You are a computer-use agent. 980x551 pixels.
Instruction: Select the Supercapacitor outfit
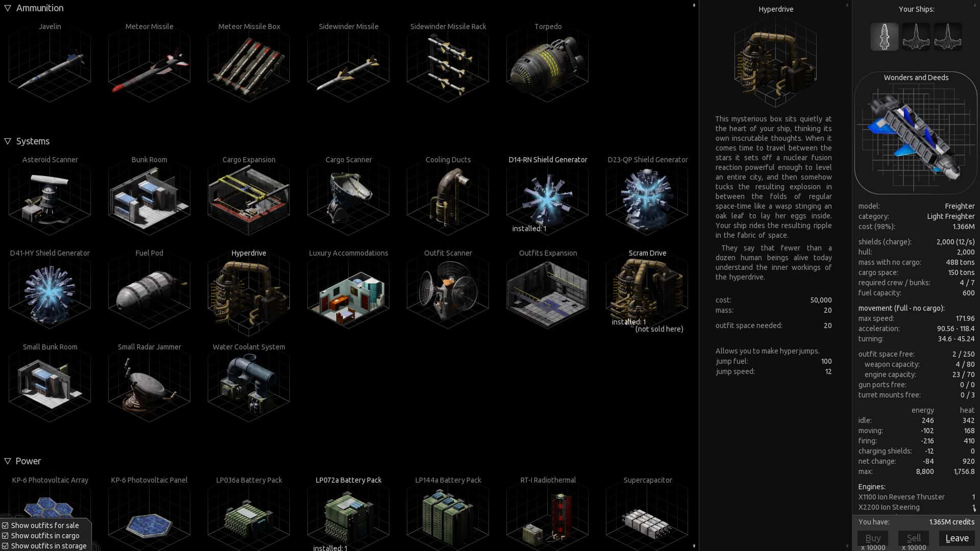pos(647,515)
